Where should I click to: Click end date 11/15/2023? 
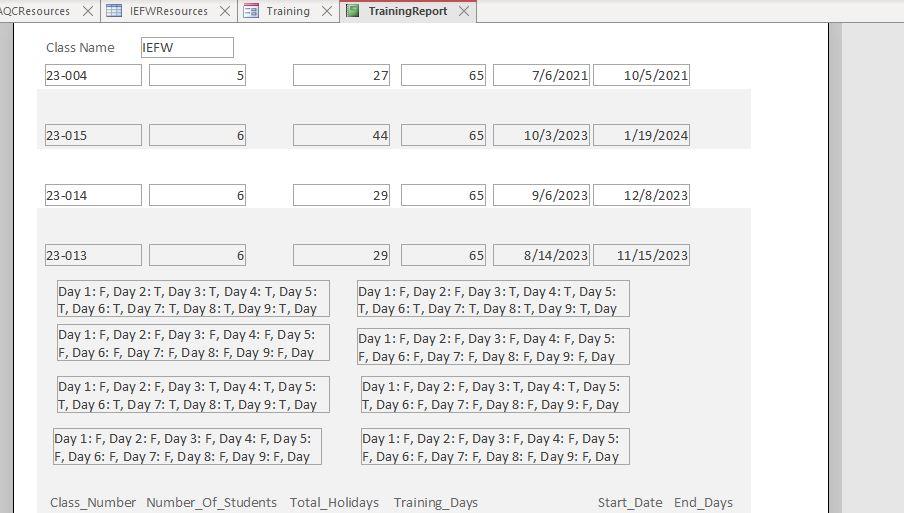click(642, 255)
